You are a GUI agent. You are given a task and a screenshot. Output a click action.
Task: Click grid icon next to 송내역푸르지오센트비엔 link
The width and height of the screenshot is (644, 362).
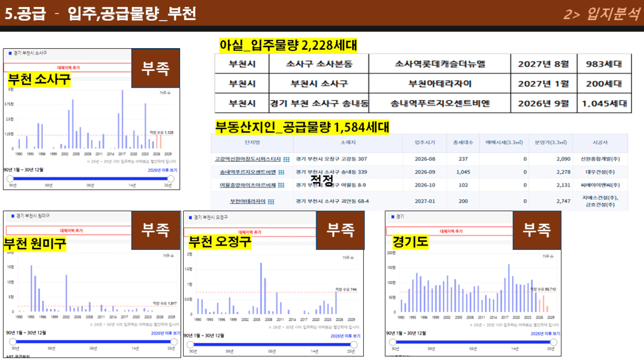(281, 172)
